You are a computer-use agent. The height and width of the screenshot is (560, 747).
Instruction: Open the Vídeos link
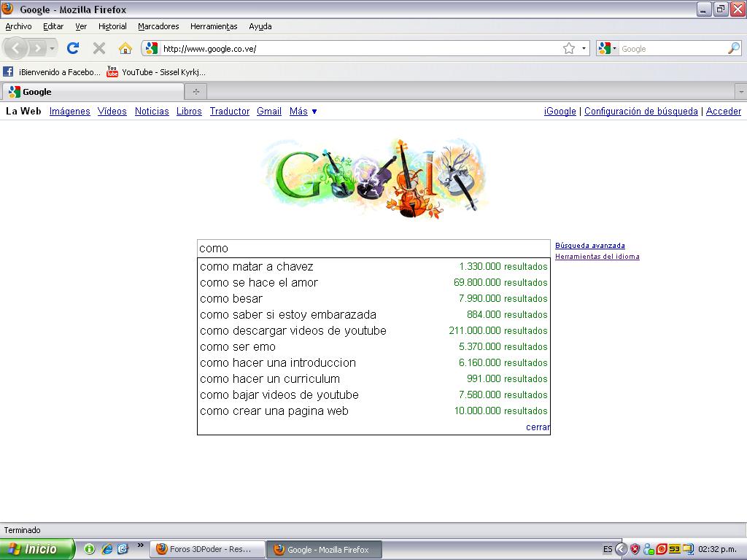point(112,111)
